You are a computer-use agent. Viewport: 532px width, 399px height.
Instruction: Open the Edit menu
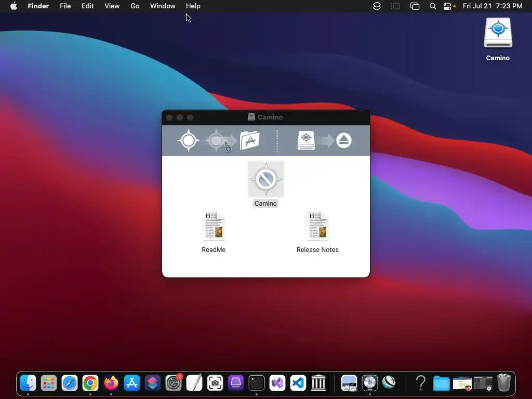pos(87,6)
